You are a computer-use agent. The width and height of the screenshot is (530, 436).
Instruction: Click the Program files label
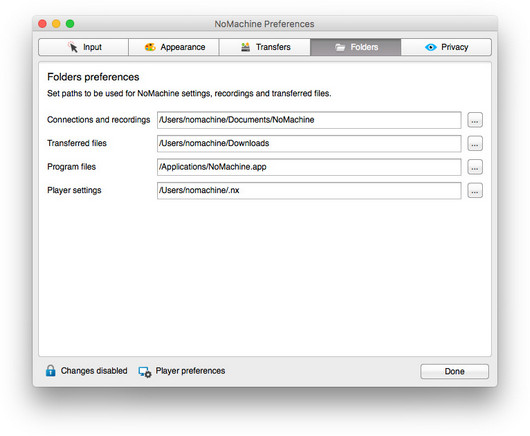tap(72, 167)
